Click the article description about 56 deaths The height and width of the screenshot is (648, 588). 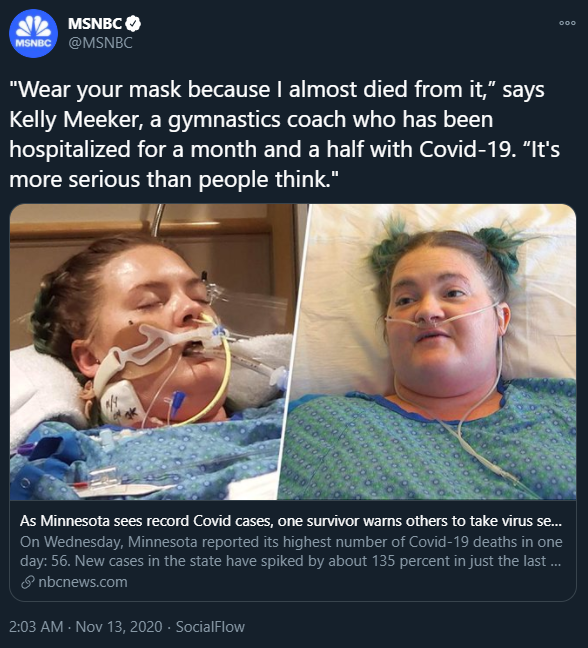pos(291,551)
